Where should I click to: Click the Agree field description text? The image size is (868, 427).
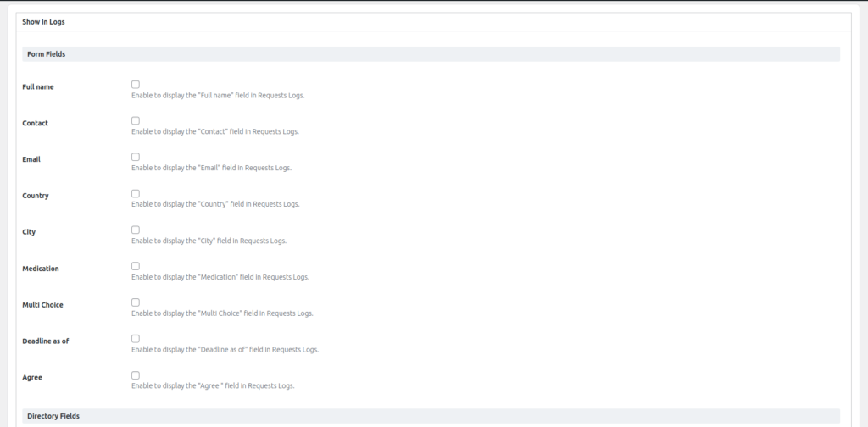[213, 386]
